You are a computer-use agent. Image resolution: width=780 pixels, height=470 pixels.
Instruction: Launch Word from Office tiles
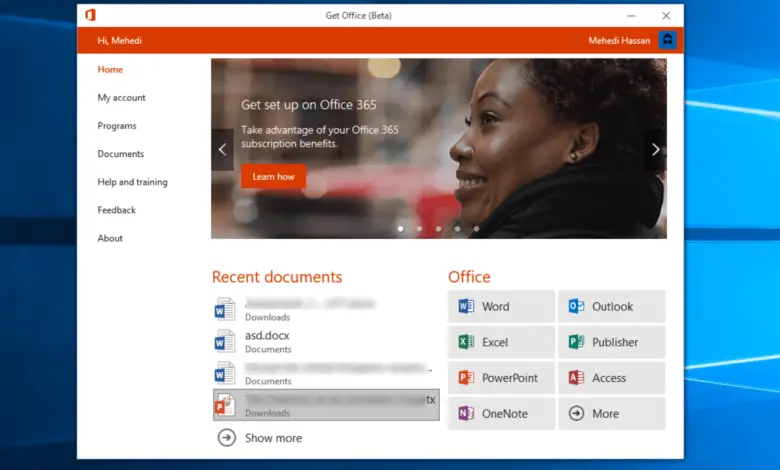click(x=501, y=306)
